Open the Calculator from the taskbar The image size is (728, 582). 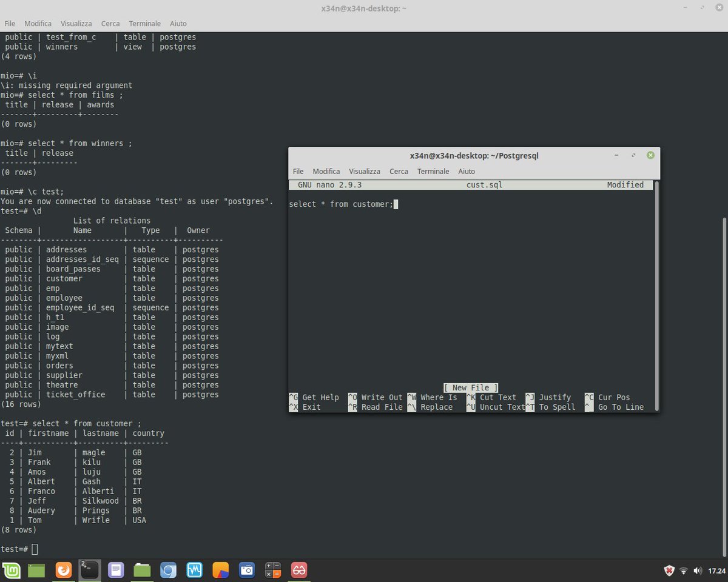272,570
